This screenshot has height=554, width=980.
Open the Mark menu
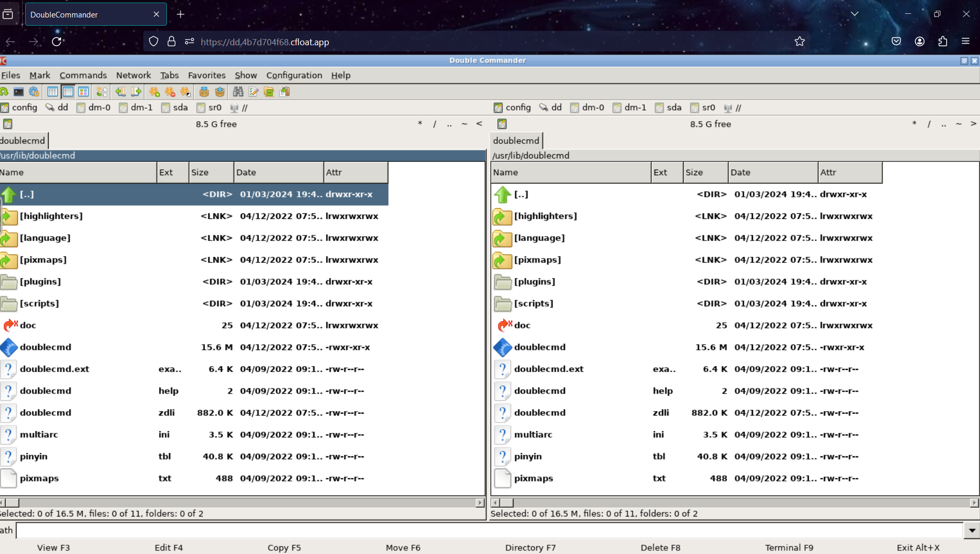pyautogui.click(x=40, y=75)
